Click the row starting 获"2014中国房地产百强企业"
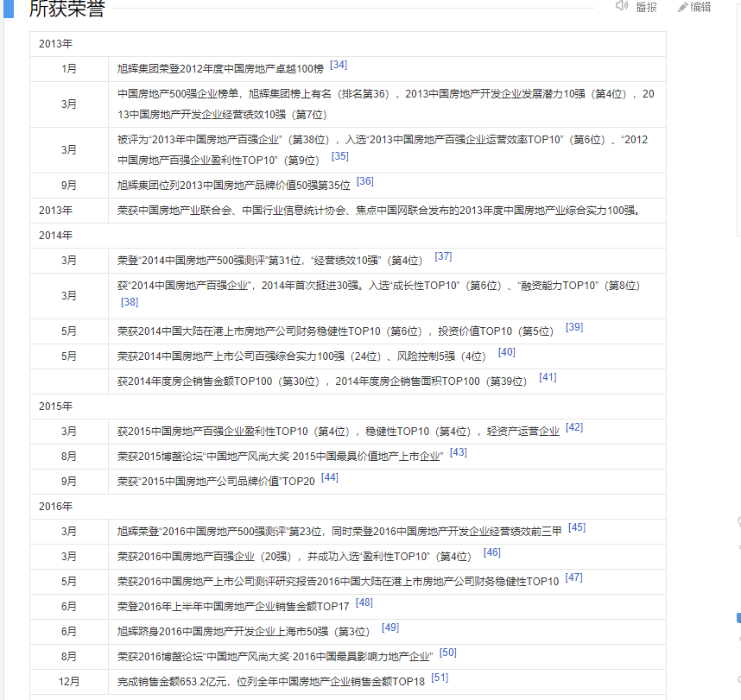 click(x=348, y=296)
